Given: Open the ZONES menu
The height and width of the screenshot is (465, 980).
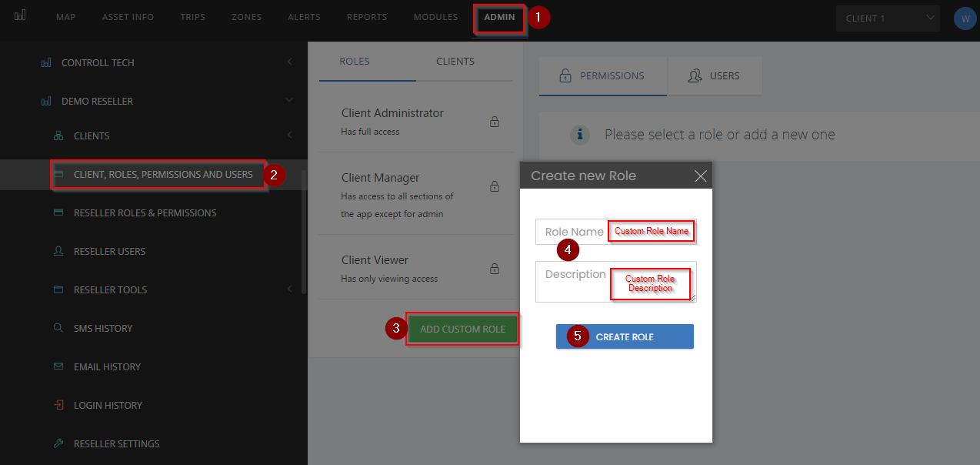Looking at the screenshot, I should pyautogui.click(x=246, y=17).
